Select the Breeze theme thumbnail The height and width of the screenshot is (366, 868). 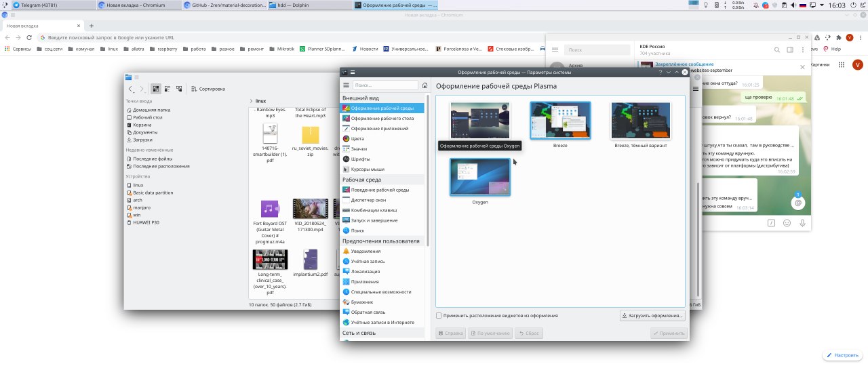560,121
